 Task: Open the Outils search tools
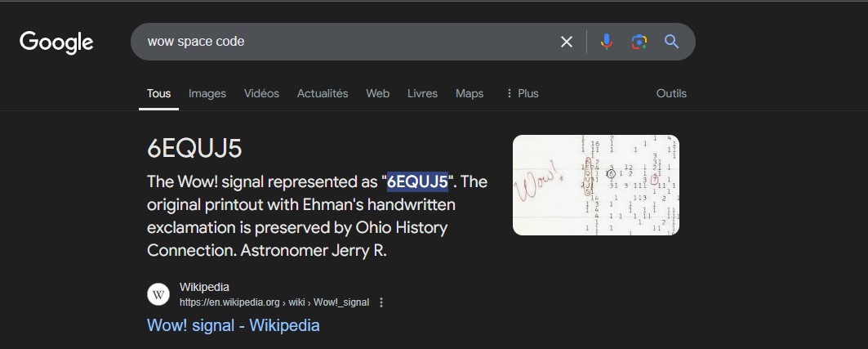(671, 93)
